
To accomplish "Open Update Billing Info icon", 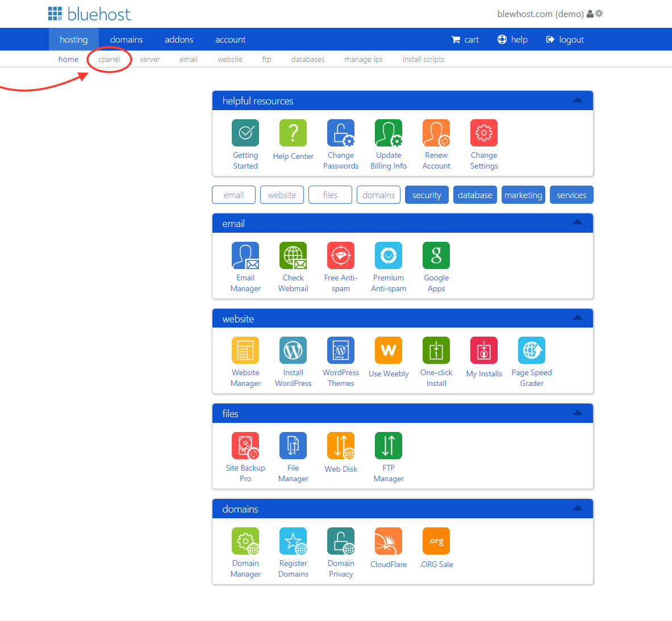I will click(x=389, y=133).
